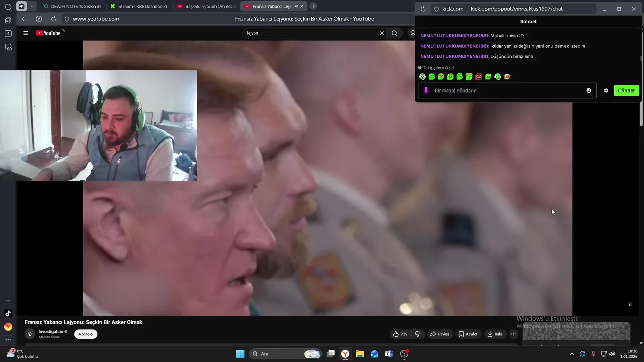Viewport: 644px width, 362px height.
Task: Open the Investigation channel avatar
Action: coord(30,334)
